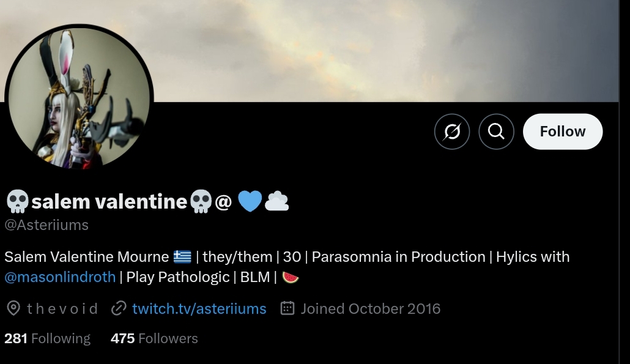Click the calendar icon next to Joined date
The height and width of the screenshot is (364, 630).
tap(287, 308)
